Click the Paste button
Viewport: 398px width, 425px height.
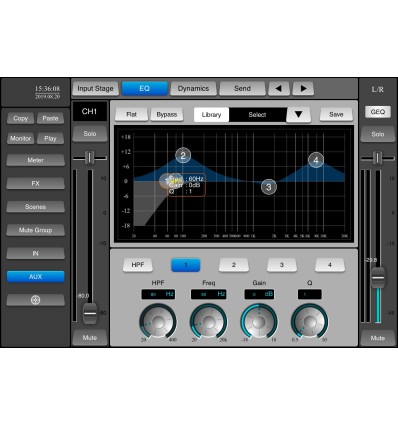click(x=50, y=118)
